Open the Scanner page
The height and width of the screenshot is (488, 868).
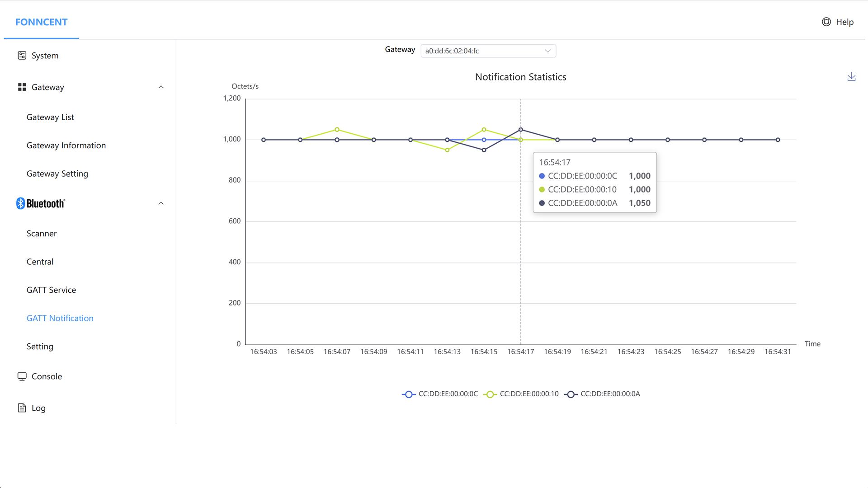pyautogui.click(x=42, y=234)
